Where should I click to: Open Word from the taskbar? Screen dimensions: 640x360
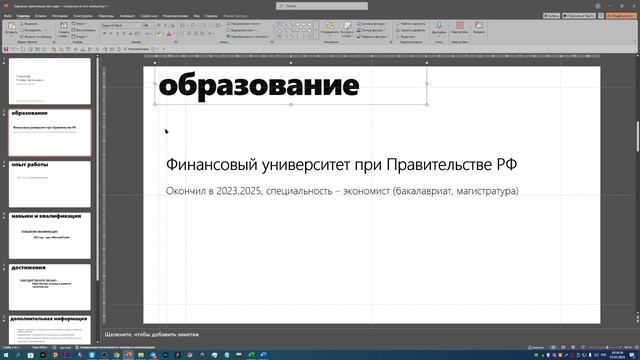tap(263, 355)
